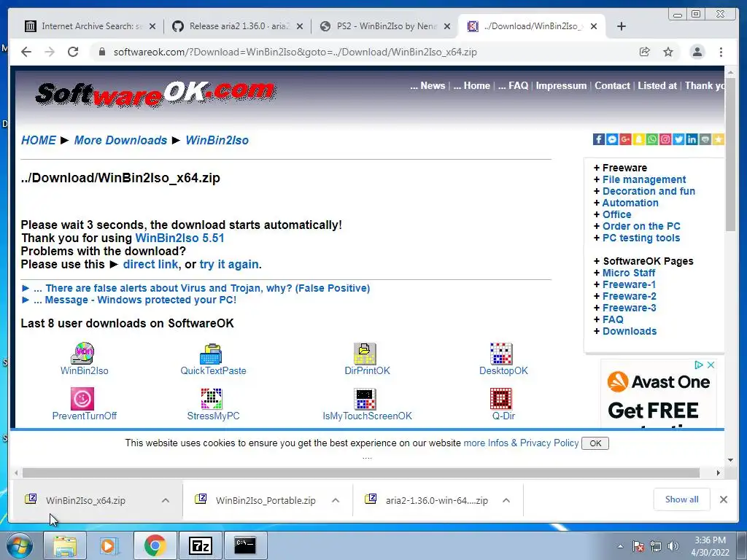Image resolution: width=747 pixels, height=560 pixels.
Task: Accept cookies with OK button
Action: tap(595, 443)
